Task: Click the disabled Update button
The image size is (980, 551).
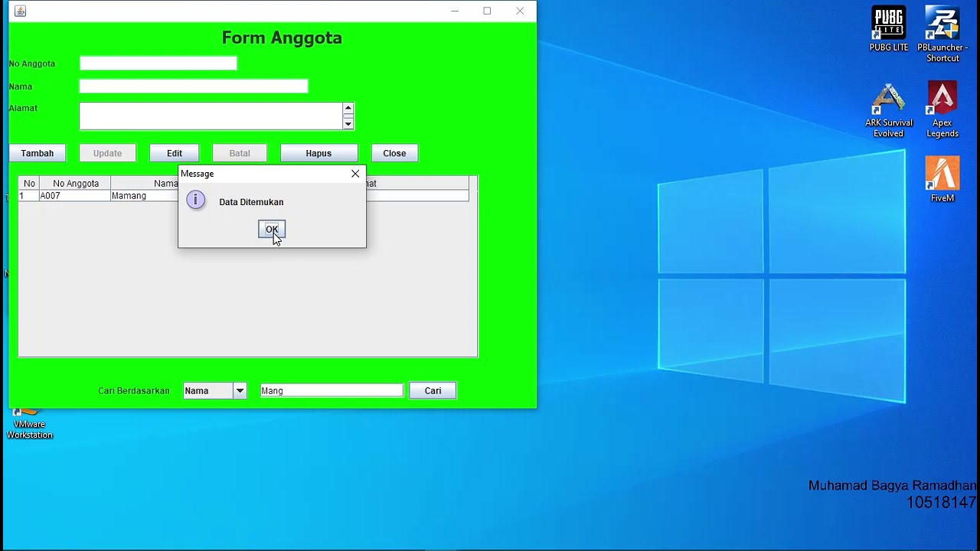Action: [107, 153]
